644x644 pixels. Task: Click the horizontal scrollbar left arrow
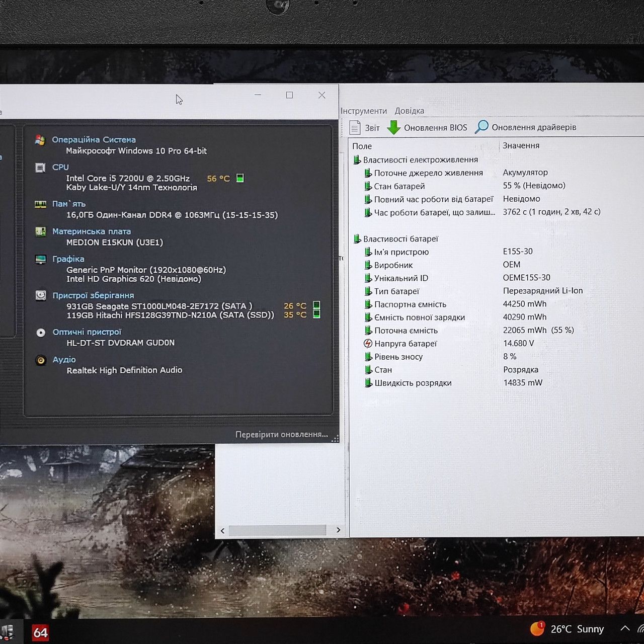coord(222,530)
